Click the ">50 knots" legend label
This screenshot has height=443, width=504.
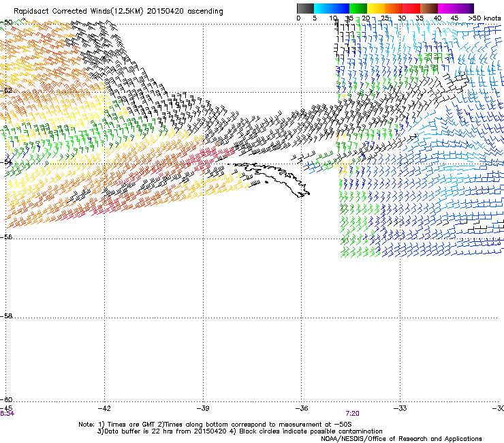[484, 18]
